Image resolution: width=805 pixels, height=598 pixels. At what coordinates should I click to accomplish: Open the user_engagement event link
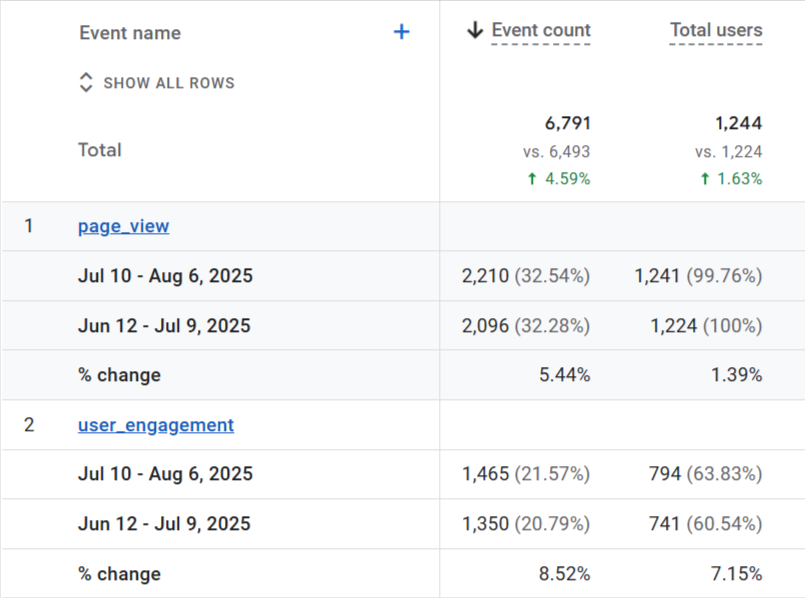pyautogui.click(x=156, y=425)
